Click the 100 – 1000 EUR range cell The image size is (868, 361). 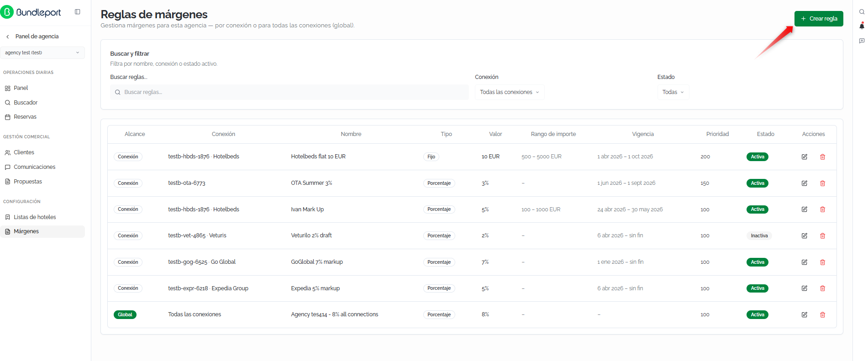click(541, 209)
